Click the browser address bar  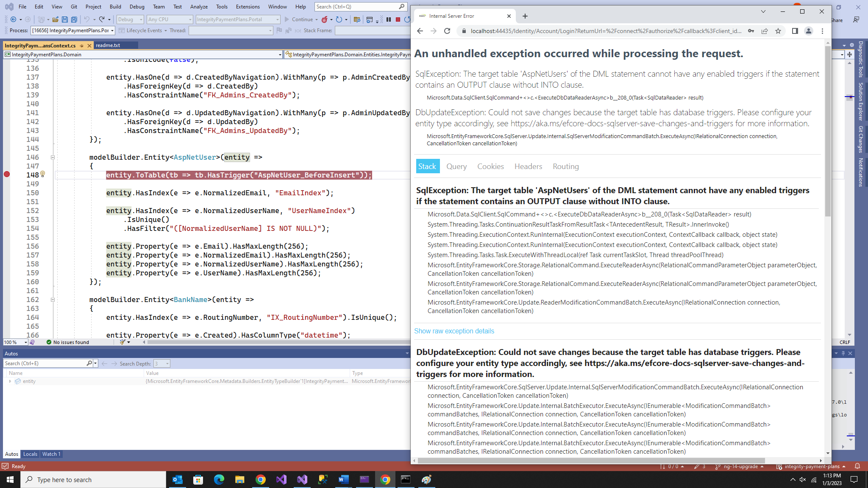tap(593, 31)
